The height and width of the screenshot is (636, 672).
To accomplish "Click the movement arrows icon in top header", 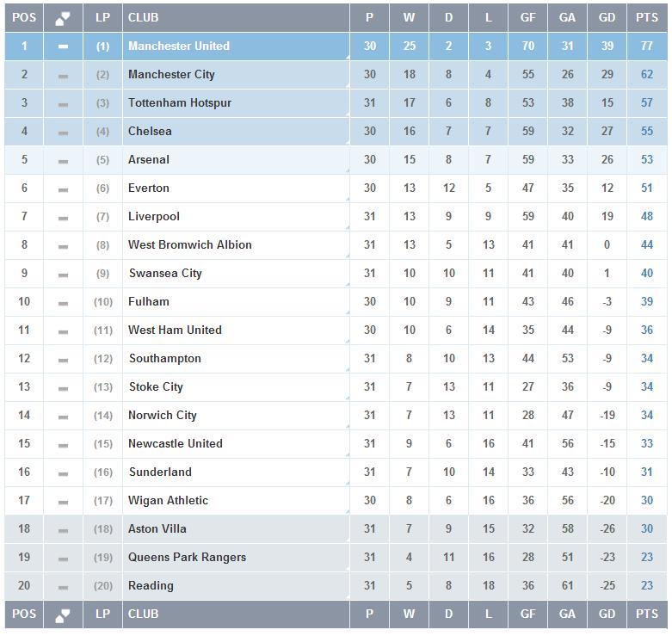I will (x=63, y=18).
